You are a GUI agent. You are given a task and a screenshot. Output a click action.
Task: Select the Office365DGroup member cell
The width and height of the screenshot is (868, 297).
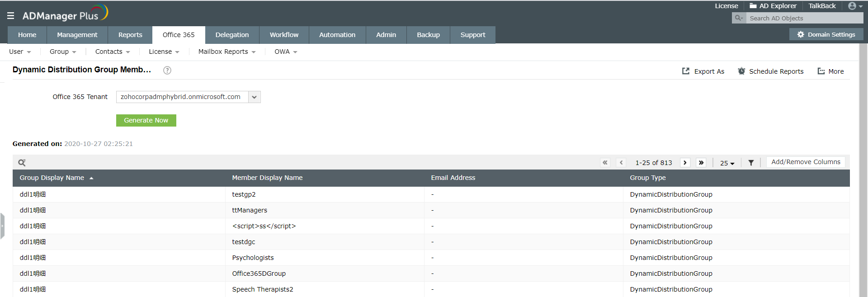(325, 273)
